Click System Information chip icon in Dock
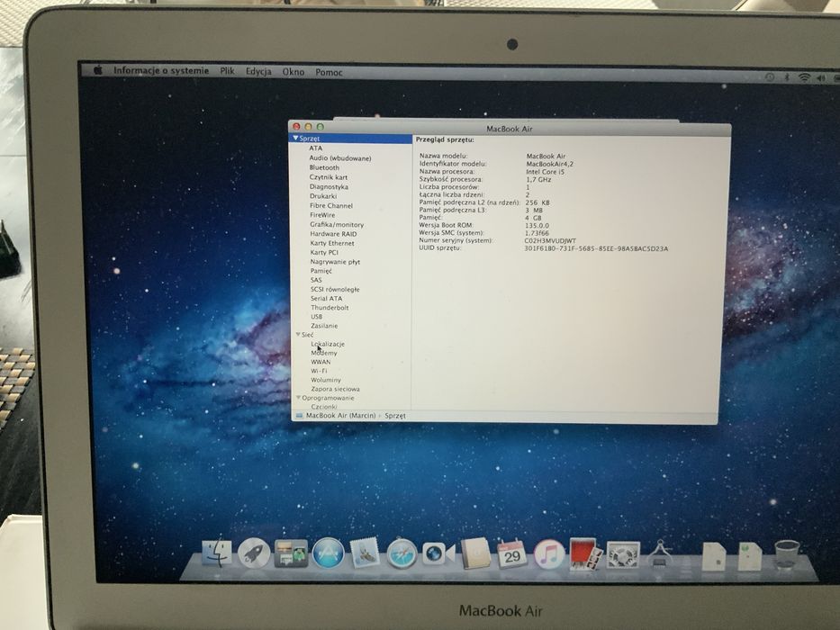This screenshot has width=840, height=630. (660, 554)
